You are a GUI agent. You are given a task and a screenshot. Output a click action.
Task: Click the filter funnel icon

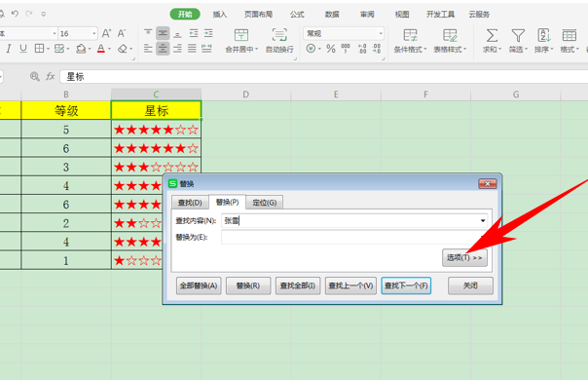pyautogui.click(x=518, y=36)
